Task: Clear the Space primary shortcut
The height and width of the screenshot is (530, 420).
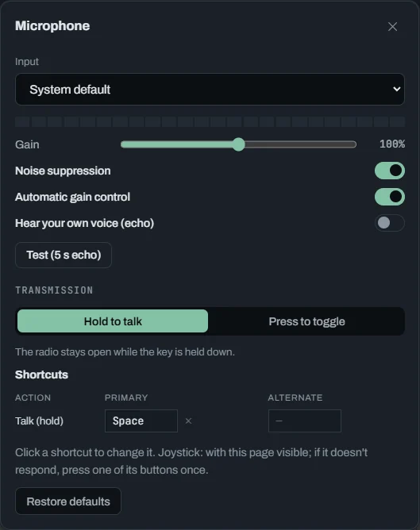Action: 188,421
